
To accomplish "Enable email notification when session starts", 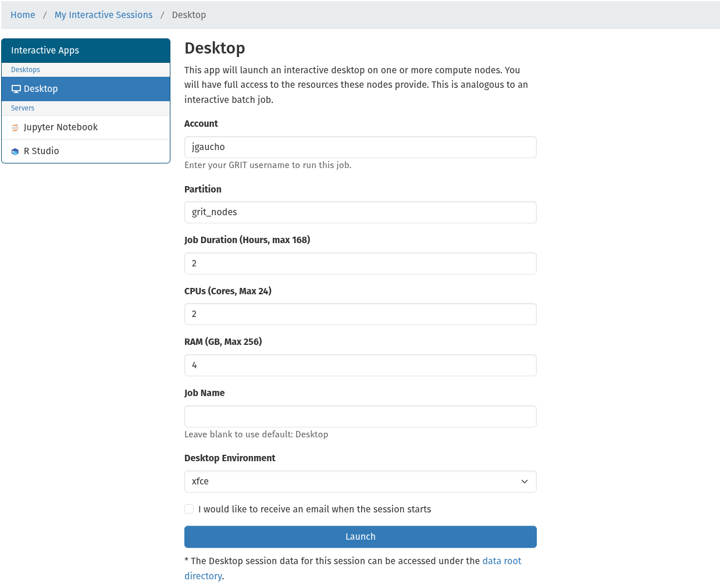I will [x=189, y=509].
